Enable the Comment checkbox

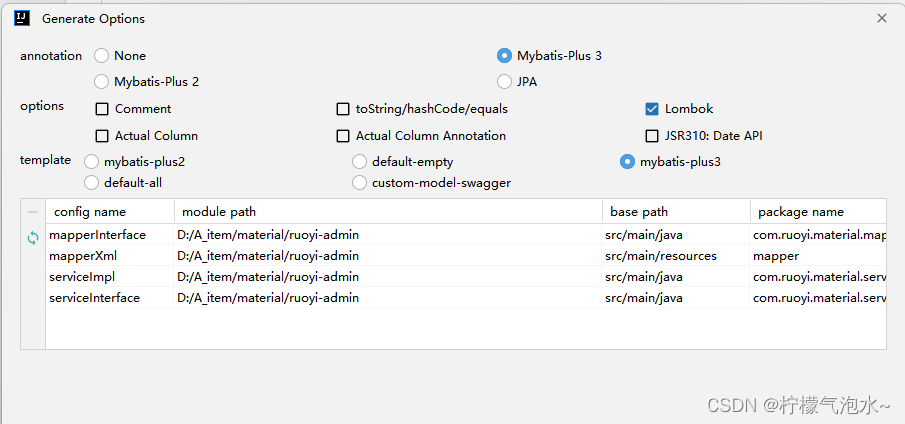click(x=102, y=109)
